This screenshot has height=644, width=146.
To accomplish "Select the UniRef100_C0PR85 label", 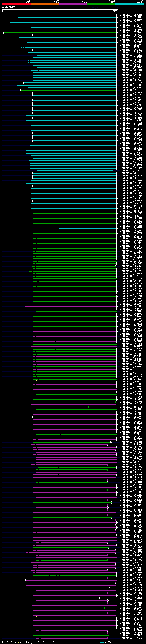I will pyautogui.click(x=131, y=85).
